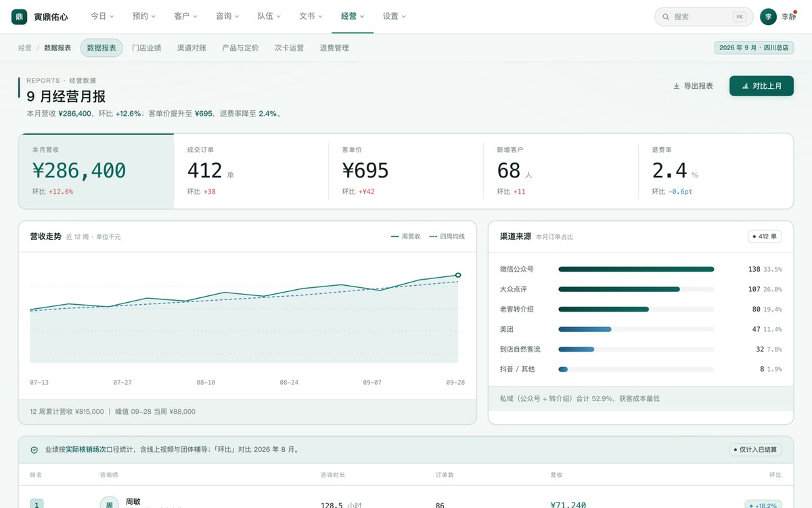This screenshot has width=812, height=508.
Task: Select the 本月营收 ¥286,400 card
Action: 96,171
